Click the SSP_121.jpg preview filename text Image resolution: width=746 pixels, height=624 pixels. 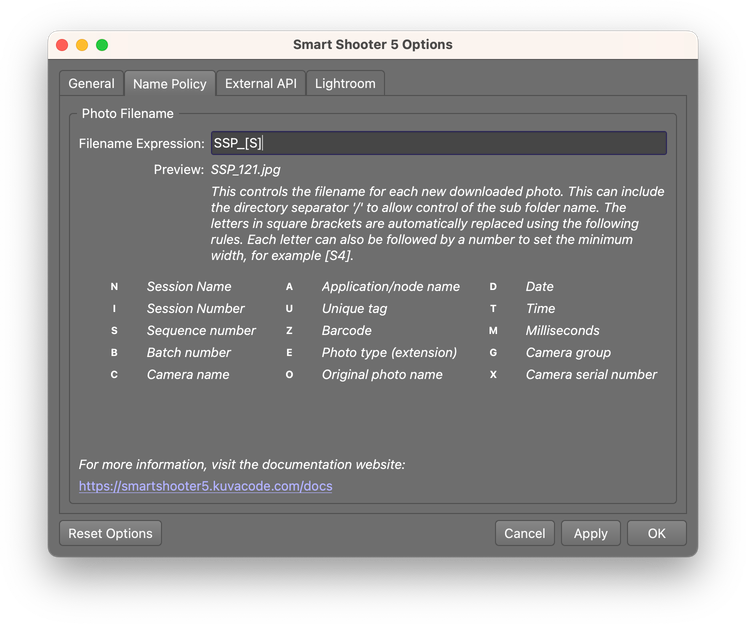246,170
